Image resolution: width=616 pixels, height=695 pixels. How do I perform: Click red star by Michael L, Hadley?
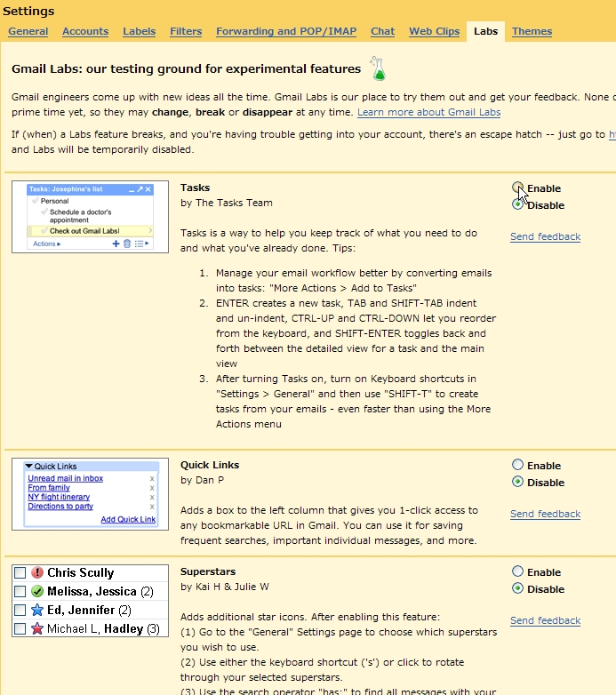37,628
